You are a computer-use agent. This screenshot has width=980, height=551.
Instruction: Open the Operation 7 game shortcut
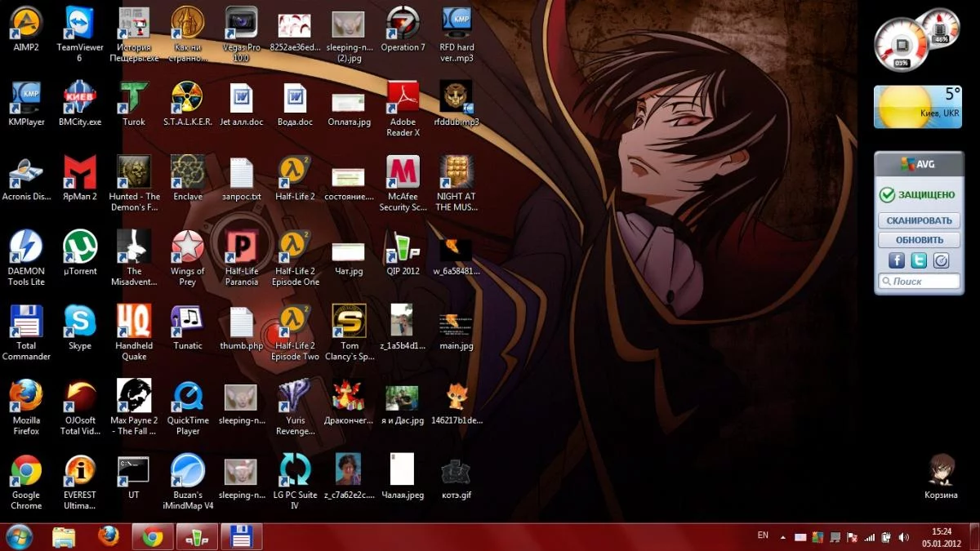tap(403, 29)
